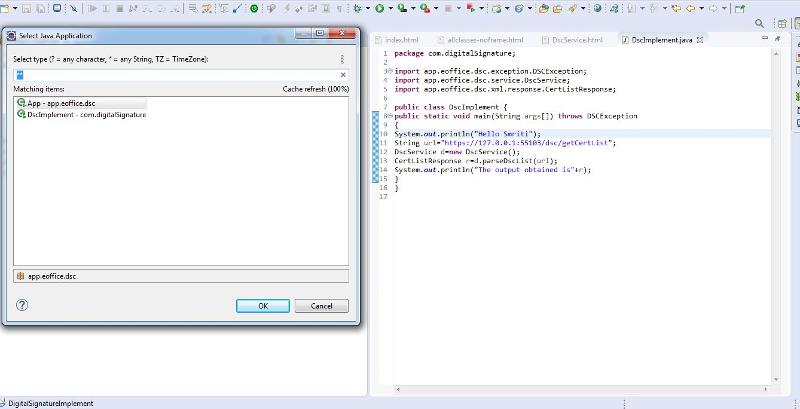Click the Debug bug icon
The height and width of the screenshot is (409, 800).
(357, 8)
